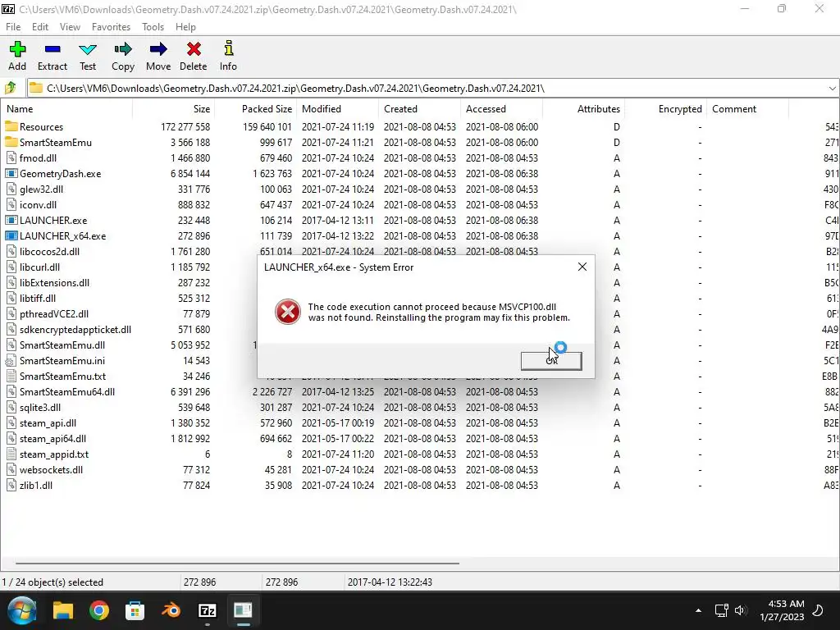Expand the address path dropdown
Image resolution: width=840 pixels, height=630 pixels.
(x=832, y=88)
